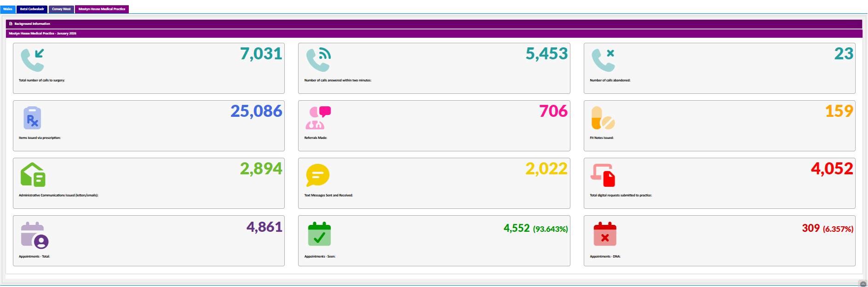The image size is (868, 287).
Task: Click the calls answered phone icon
Action: [x=318, y=60]
